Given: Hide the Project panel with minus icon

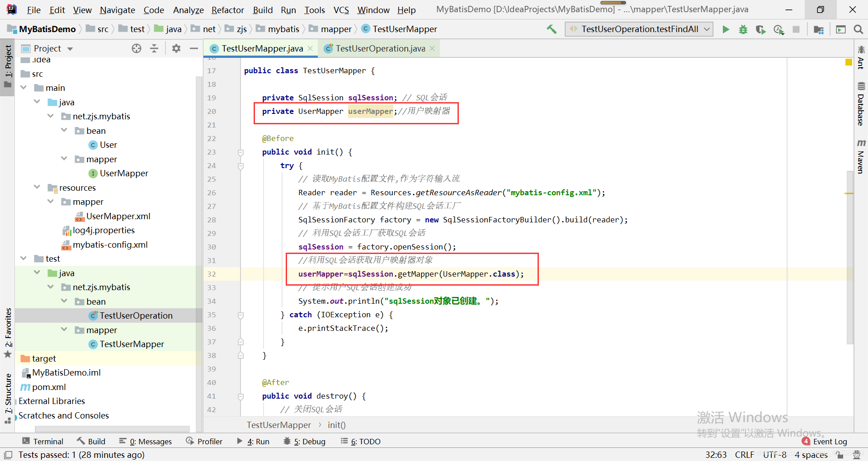Looking at the screenshot, I should coord(194,48).
